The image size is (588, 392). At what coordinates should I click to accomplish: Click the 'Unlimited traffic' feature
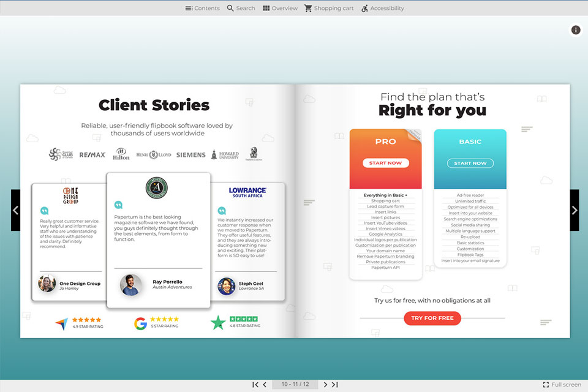point(470,201)
